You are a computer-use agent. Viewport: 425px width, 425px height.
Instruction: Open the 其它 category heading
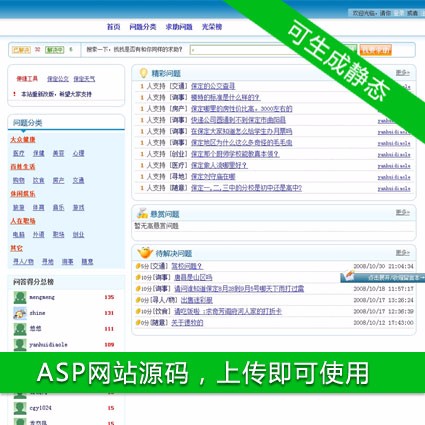(16, 248)
